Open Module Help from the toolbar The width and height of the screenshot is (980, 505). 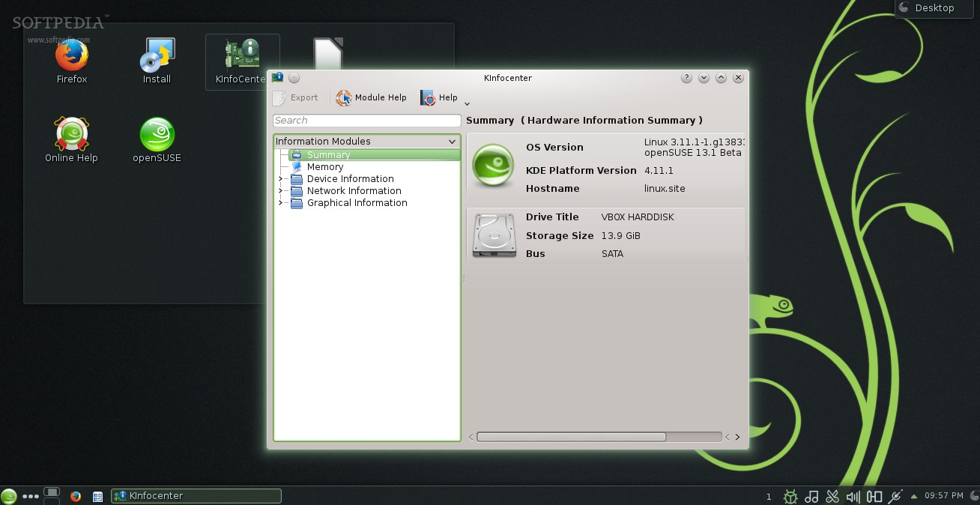[372, 97]
